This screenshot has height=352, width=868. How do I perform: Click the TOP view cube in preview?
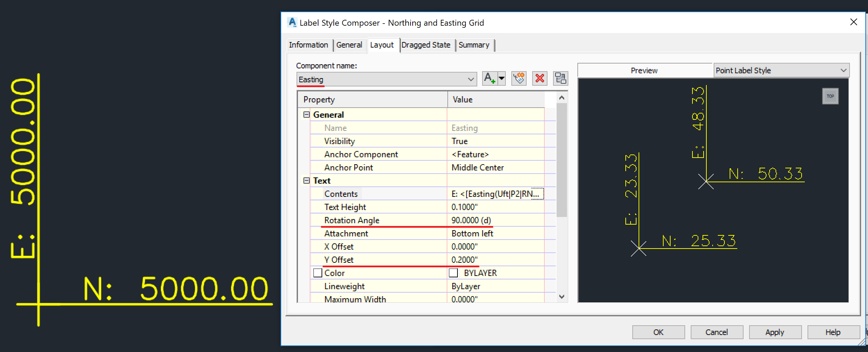[x=830, y=96]
